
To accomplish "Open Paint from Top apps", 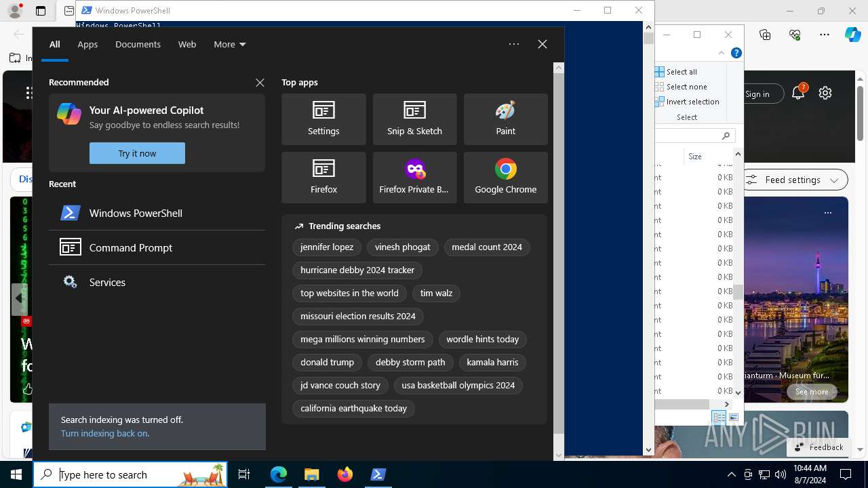I will pyautogui.click(x=505, y=119).
